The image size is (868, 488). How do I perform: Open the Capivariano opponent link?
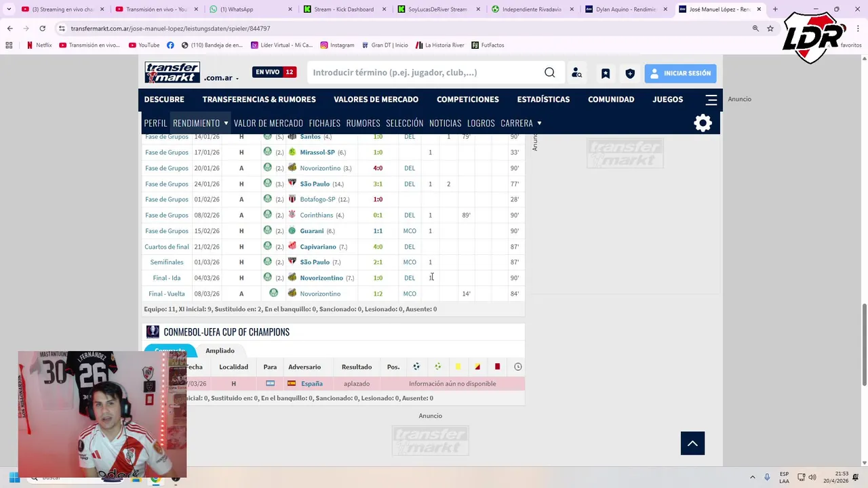[x=318, y=247]
